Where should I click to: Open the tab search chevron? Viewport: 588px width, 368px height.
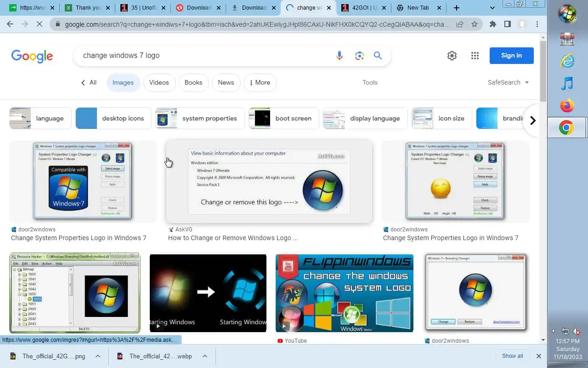[x=492, y=8]
